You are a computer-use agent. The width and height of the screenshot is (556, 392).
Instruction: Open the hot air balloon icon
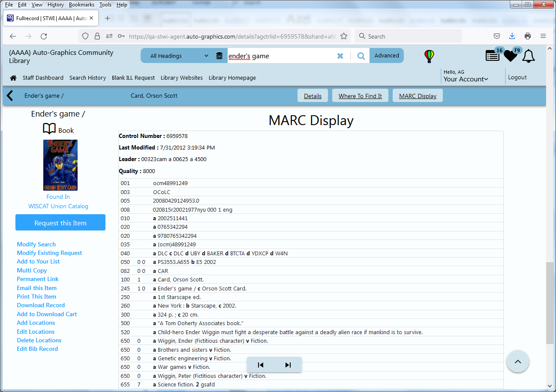(x=429, y=56)
